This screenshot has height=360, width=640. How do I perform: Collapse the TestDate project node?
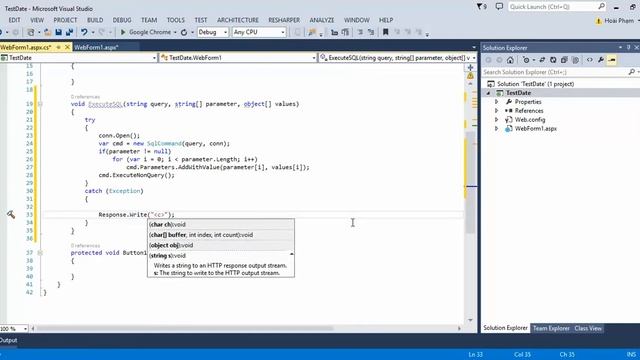[x=488, y=93]
